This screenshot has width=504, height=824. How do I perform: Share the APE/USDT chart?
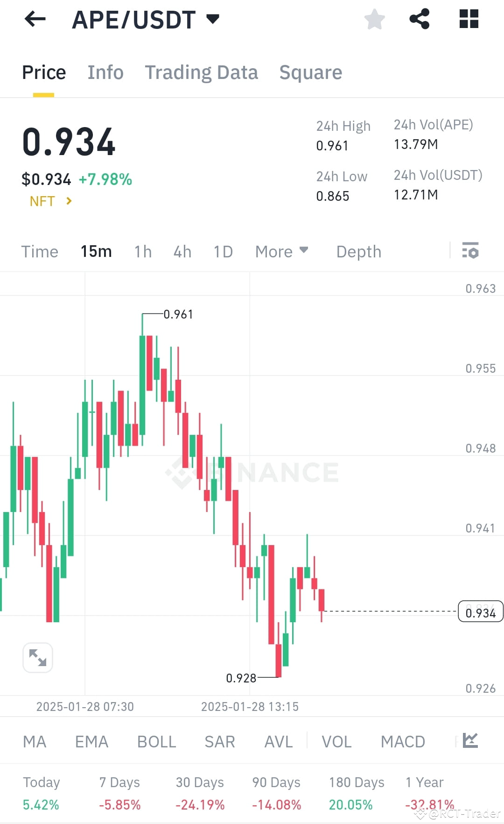click(x=419, y=19)
